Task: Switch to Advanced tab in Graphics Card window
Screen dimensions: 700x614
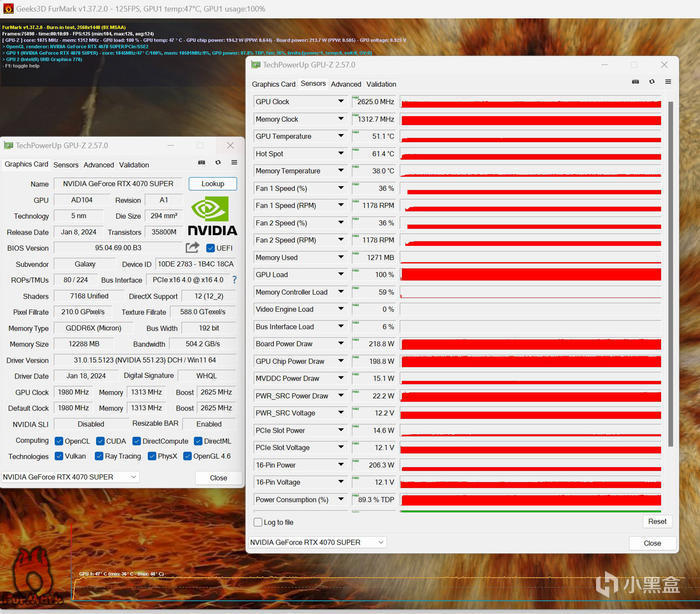Action: 99,165
